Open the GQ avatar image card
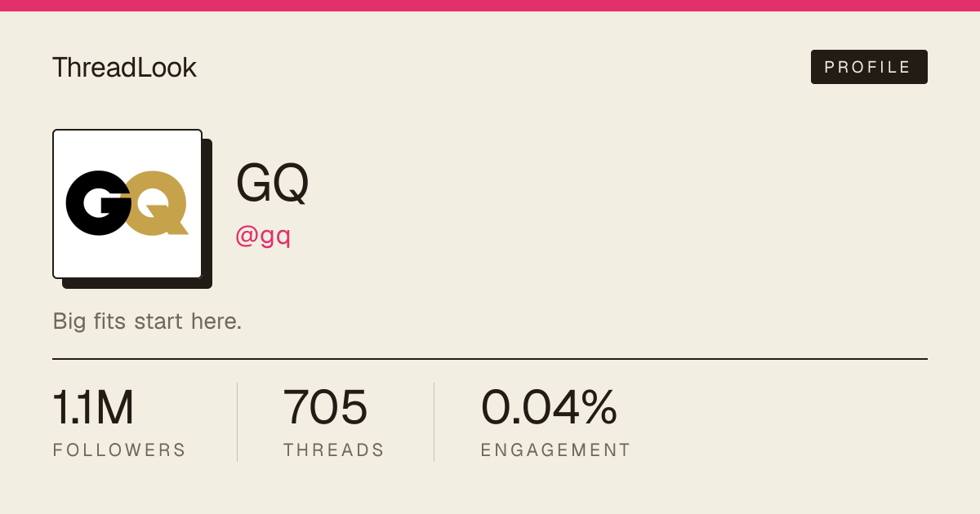This screenshot has width=980, height=514. [127, 204]
